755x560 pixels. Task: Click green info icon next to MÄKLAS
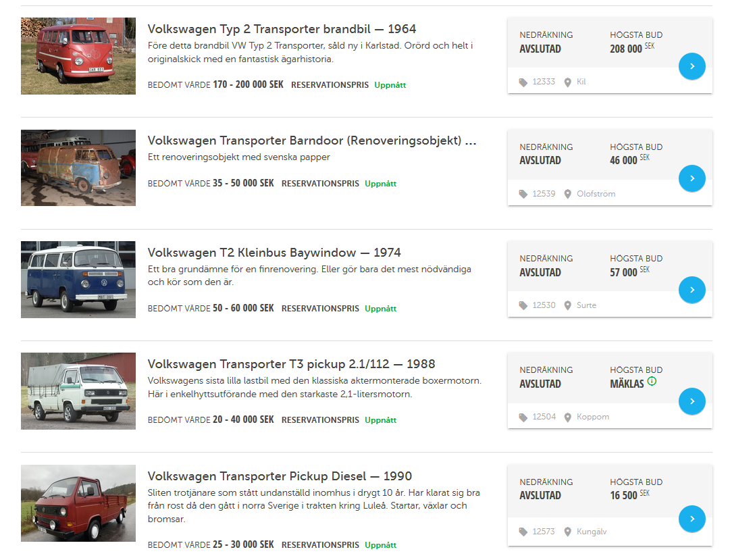point(652,382)
